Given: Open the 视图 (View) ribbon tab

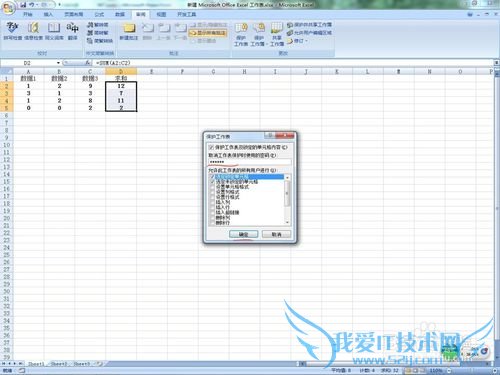Looking at the screenshot, I should (x=161, y=14).
